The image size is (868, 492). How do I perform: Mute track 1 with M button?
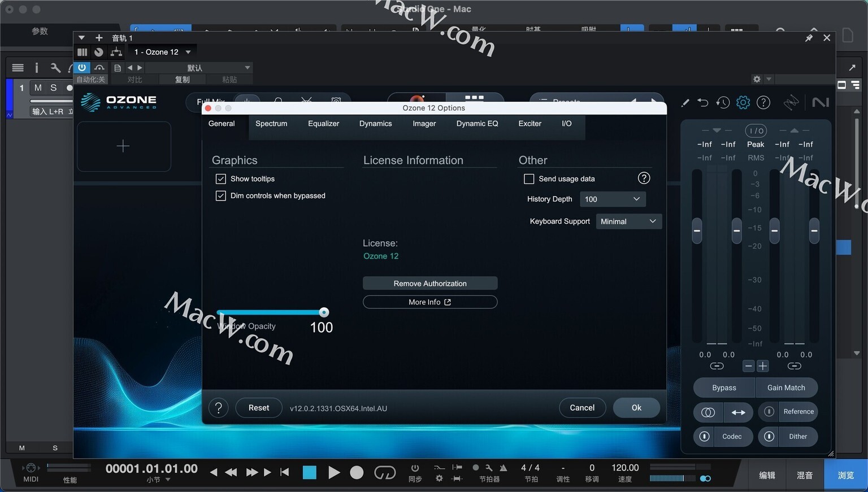38,88
